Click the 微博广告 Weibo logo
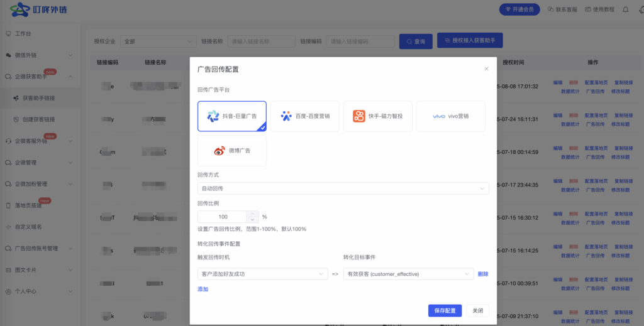The height and width of the screenshot is (326, 644). coord(219,151)
